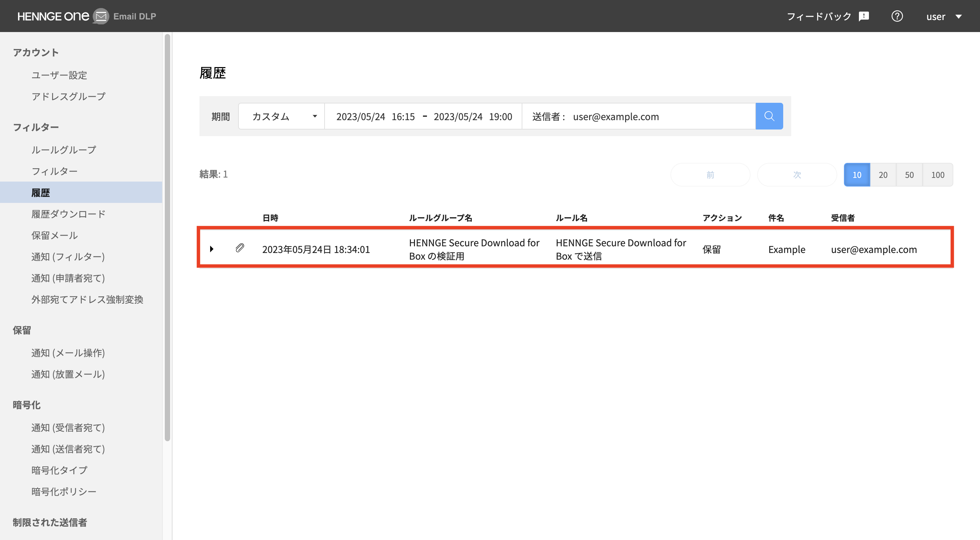Open 通知 (メール操作) in the sidebar

pos(68,353)
